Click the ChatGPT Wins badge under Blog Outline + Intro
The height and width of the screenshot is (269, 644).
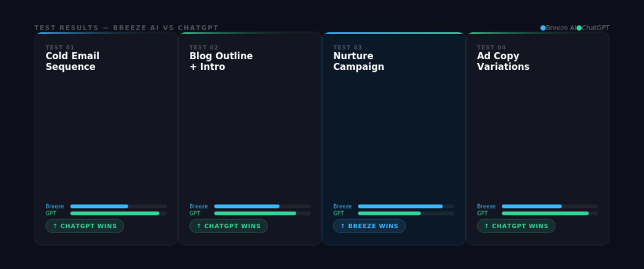228,226
